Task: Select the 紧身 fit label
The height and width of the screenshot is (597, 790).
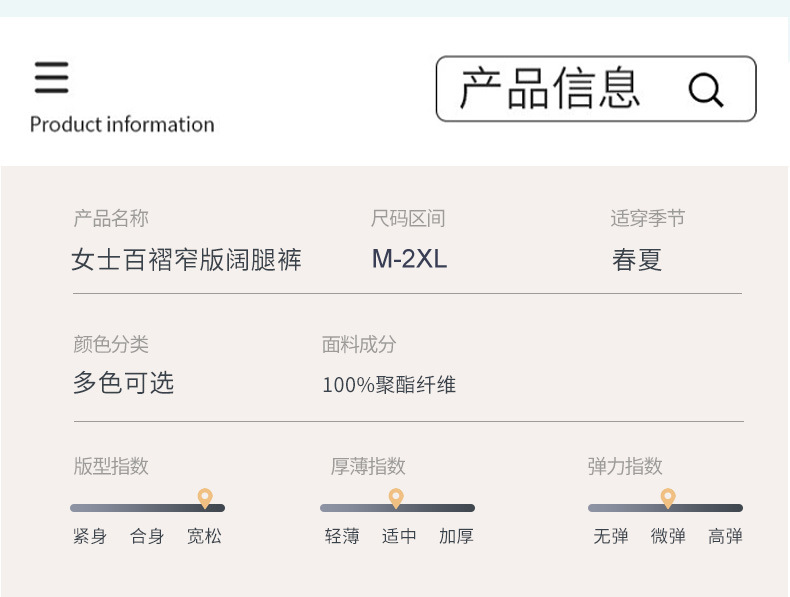Action: pyautogui.click(x=90, y=536)
